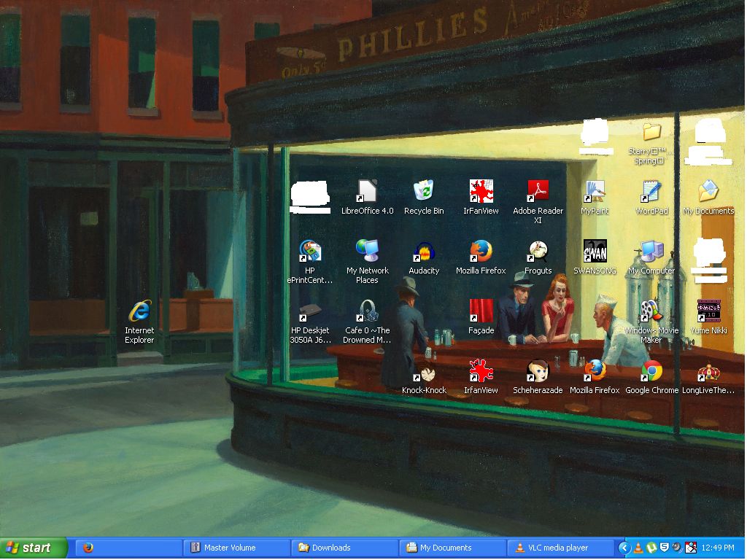Image resolution: width=747 pixels, height=560 pixels.
Task: Click the 12:49 PM system clock
Action: coord(718,548)
